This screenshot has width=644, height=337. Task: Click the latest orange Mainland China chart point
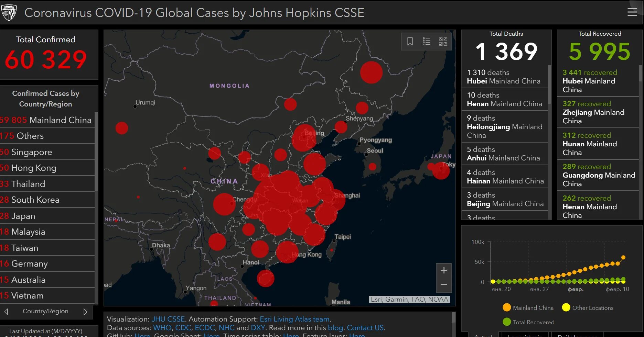coord(623,257)
